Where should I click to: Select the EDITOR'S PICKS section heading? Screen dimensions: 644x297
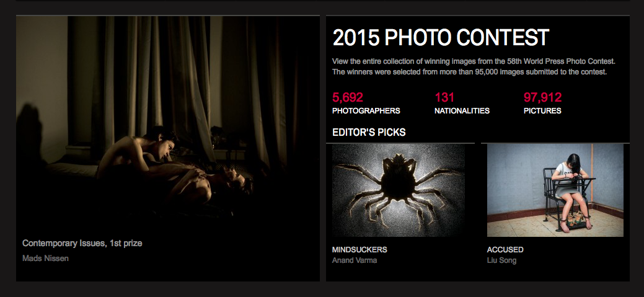(x=369, y=132)
